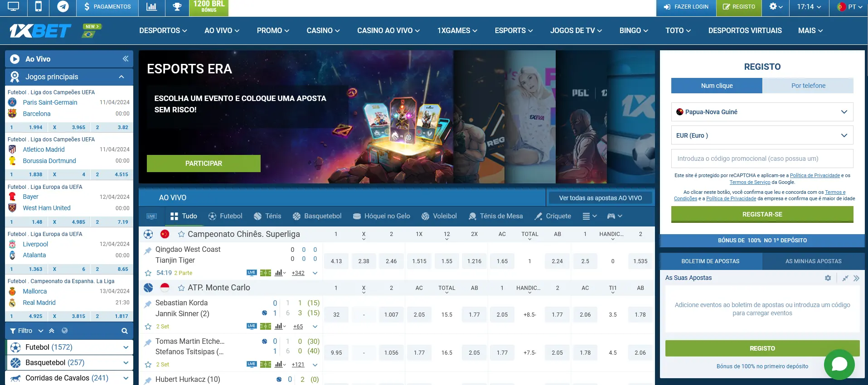This screenshot has height=385, width=868.
Task: Favorite Campeonato Chinês Superliga with star
Action: (181, 235)
